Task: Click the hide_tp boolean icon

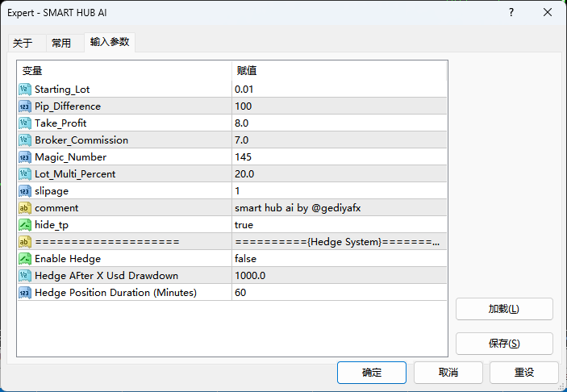Action: click(25, 224)
